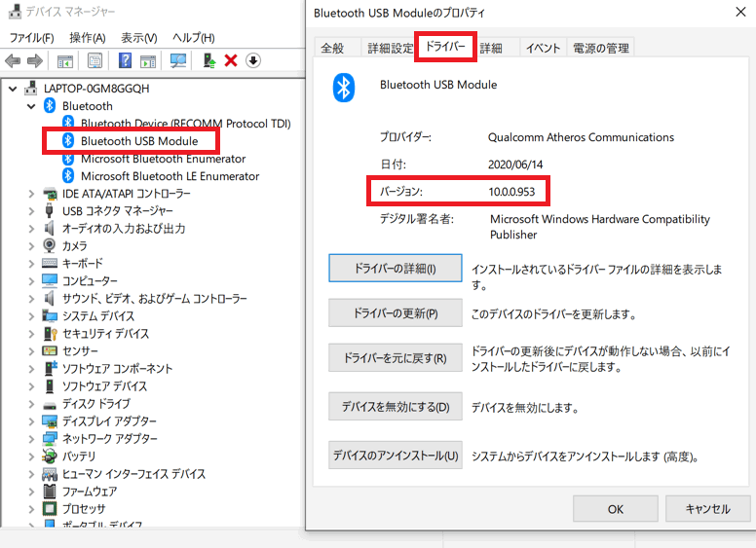756x548 pixels.
Task: Click the Show/Hide console tree toolbar icon
Action: tap(65, 61)
